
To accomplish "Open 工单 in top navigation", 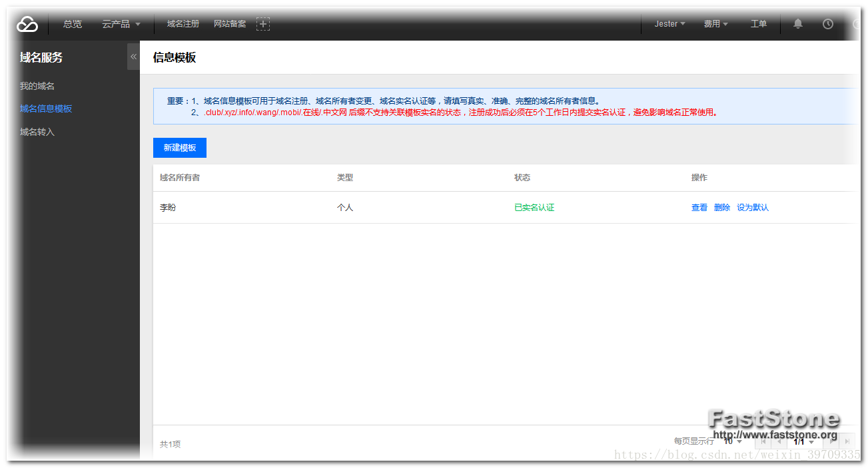I will pos(759,24).
